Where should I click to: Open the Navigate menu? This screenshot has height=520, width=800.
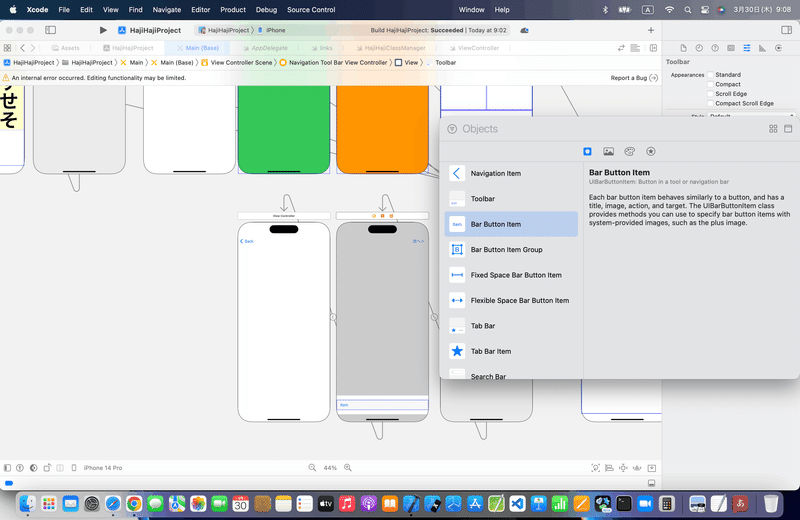(x=167, y=10)
